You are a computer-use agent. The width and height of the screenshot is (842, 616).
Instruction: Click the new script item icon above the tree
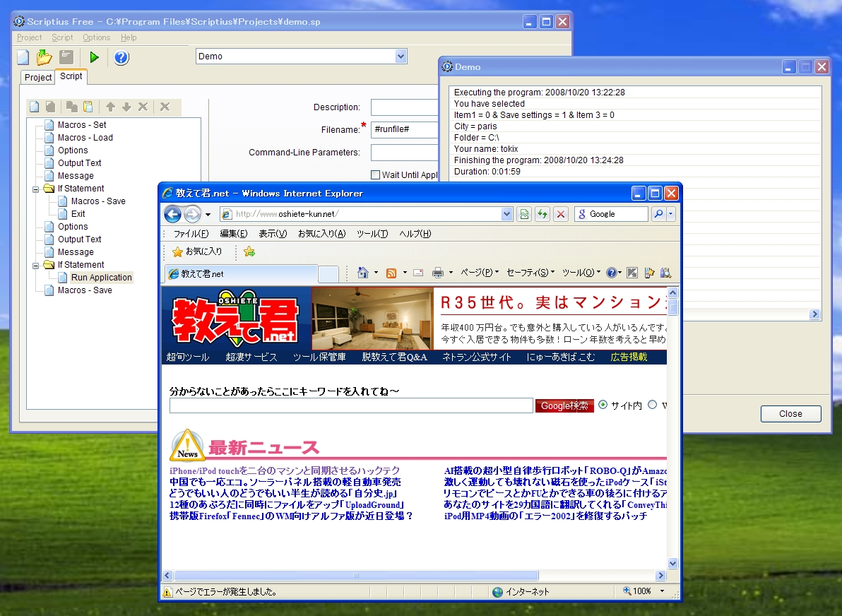[x=35, y=107]
